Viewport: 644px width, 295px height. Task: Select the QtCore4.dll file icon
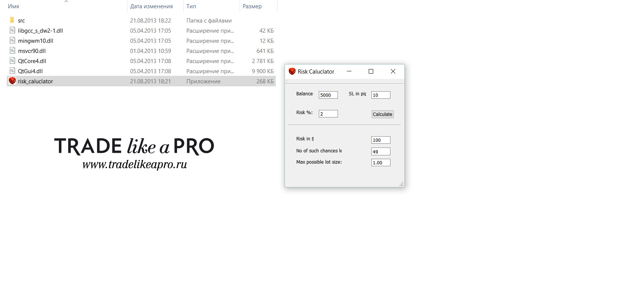coord(12,60)
